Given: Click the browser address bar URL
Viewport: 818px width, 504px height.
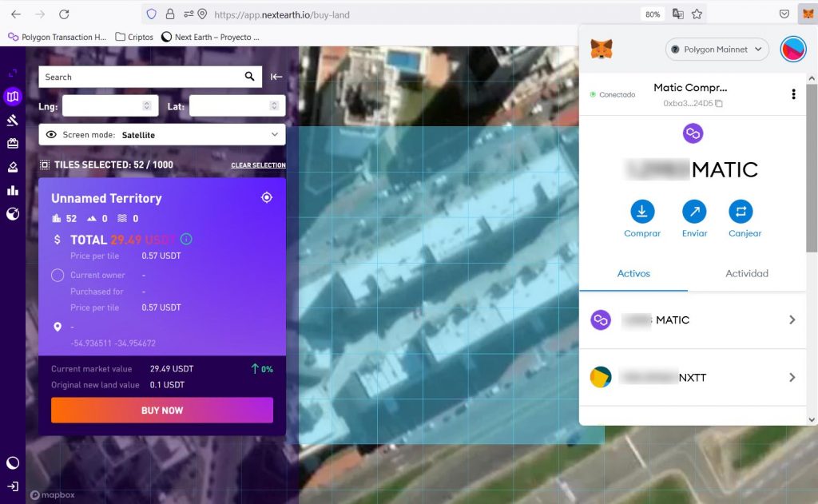Looking at the screenshot, I should [x=282, y=14].
